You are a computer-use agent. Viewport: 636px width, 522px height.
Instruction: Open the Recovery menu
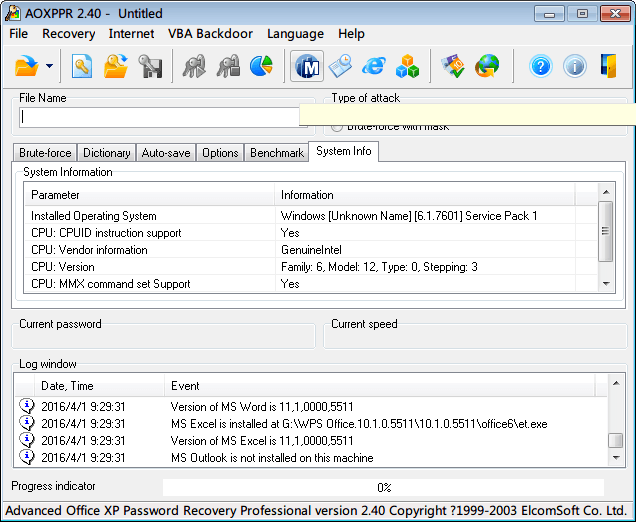69,34
